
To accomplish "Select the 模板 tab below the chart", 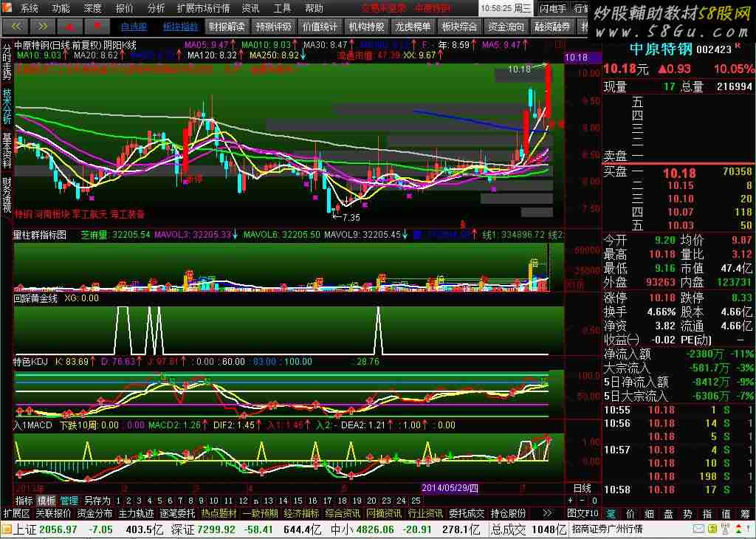I will tap(47, 501).
